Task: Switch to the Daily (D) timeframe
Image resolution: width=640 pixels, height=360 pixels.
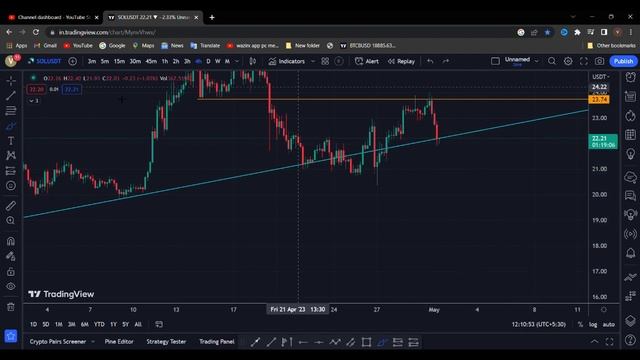Action: (x=208, y=61)
